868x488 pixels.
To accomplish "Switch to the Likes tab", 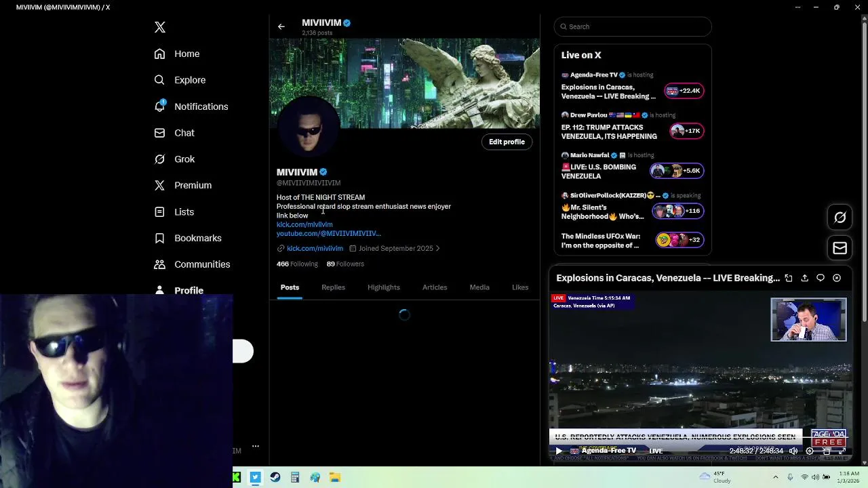I will [x=520, y=287].
